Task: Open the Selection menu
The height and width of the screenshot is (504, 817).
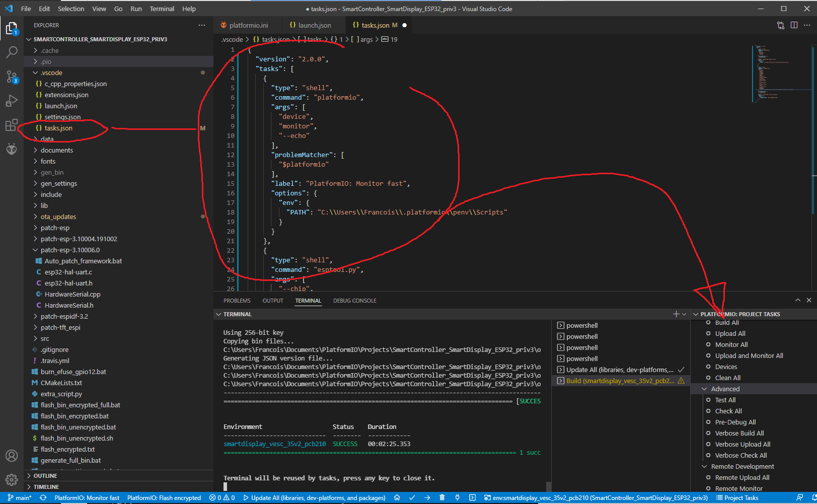Action: point(71,9)
